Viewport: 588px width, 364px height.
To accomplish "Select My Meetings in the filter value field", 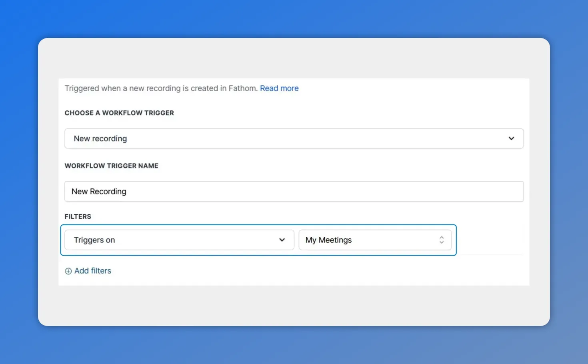I will click(x=375, y=240).
